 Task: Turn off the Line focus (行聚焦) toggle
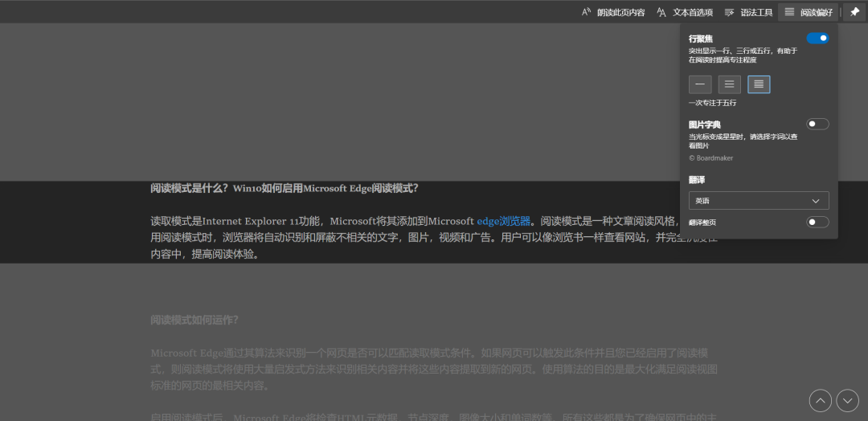817,39
